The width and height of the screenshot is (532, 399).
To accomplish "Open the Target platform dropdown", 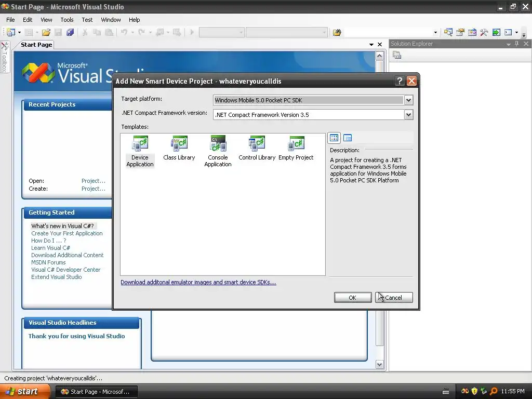I will point(408,100).
